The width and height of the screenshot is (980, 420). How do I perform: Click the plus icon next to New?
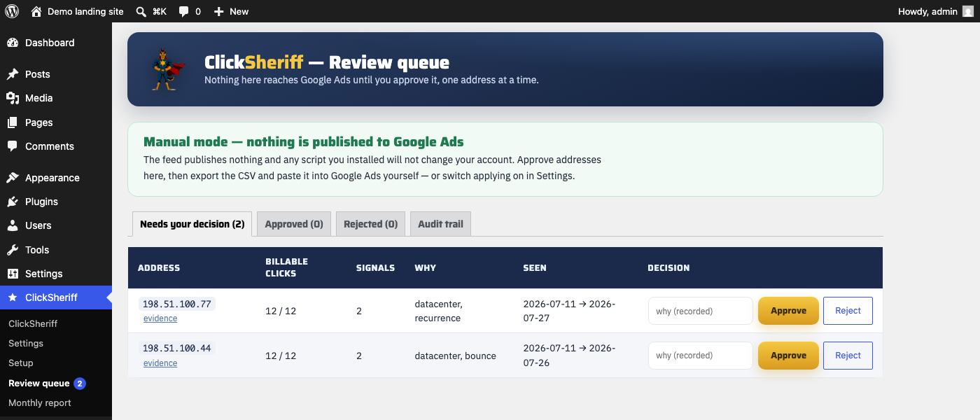pyautogui.click(x=219, y=11)
